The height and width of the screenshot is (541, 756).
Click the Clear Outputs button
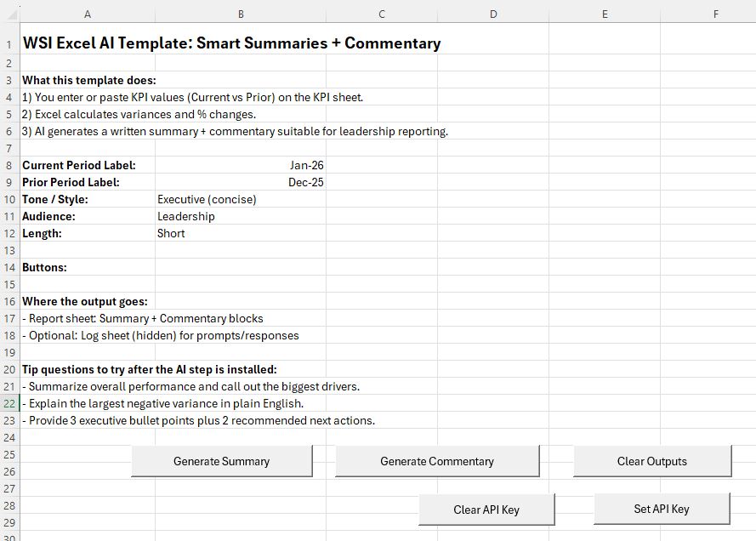click(x=651, y=461)
